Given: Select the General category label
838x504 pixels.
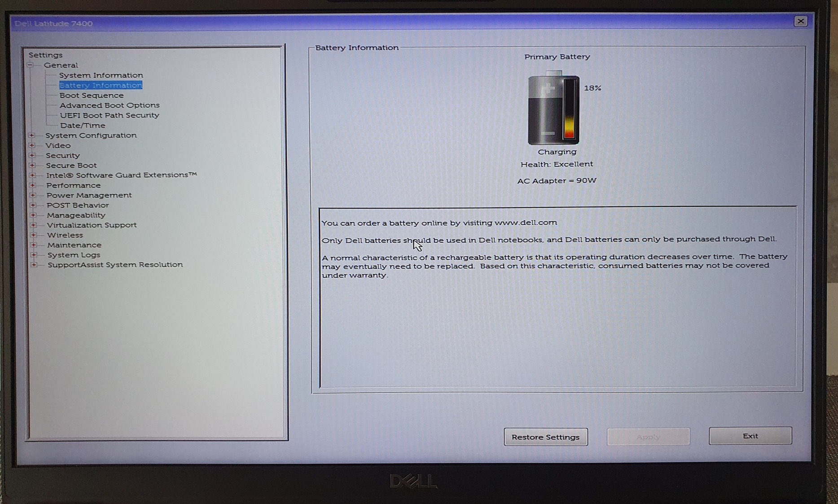Looking at the screenshot, I should (x=61, y=65).
